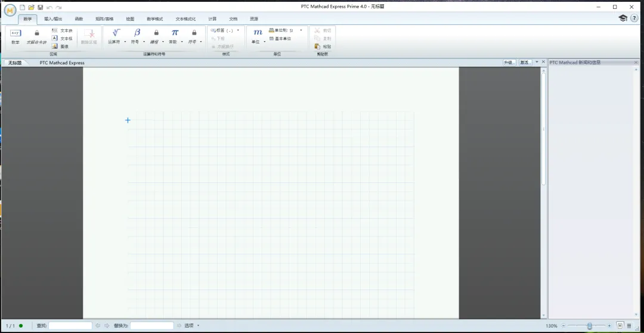Viewport: 644px width, 333px height.
Task: Click the 方程换行 equation wrap option
Action: pos(222,46)
